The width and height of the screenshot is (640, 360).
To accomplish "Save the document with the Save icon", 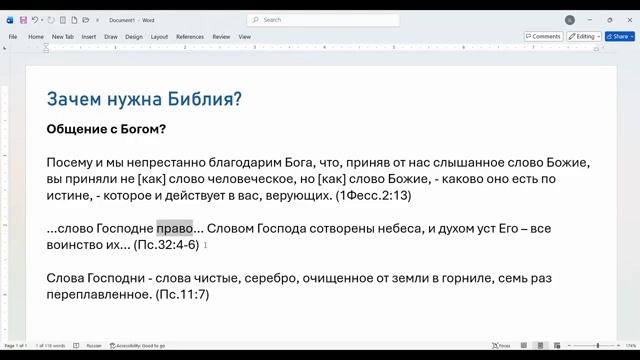I will click(23, 20).
